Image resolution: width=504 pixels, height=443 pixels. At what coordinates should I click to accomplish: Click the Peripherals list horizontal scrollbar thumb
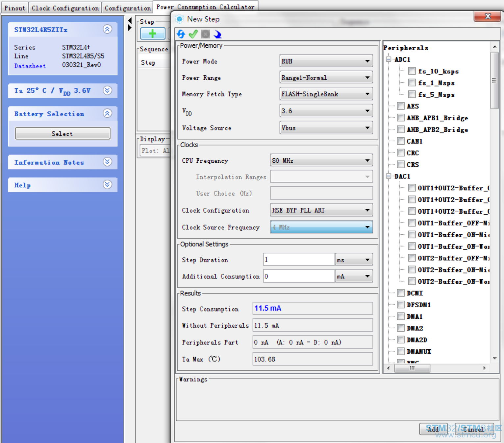coord(412,368)
